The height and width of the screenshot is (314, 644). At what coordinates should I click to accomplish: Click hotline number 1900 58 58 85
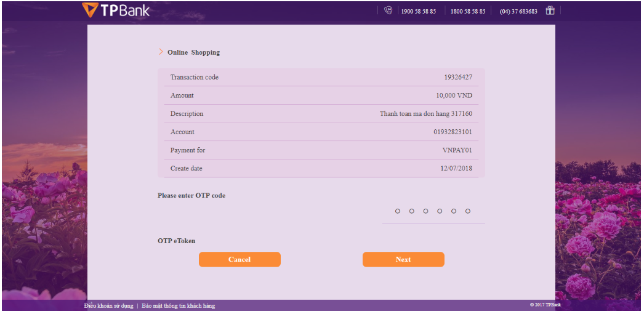coord(419,12)
